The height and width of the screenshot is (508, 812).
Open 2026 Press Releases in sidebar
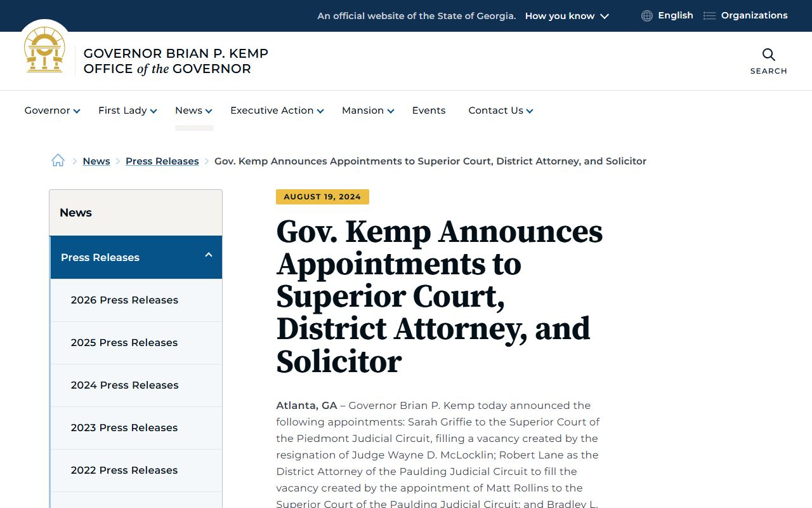[x=136, y=300]
